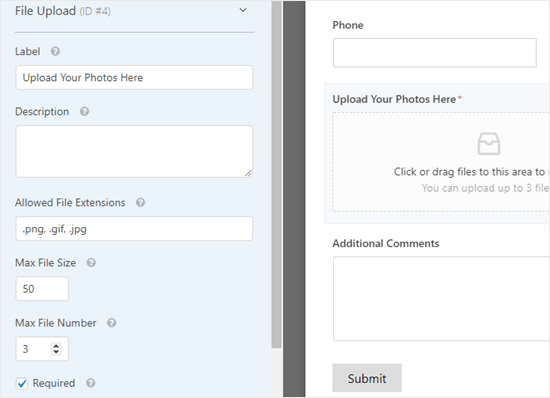This screenshot has height=398, width=550.
Task: Open Allowed File Extensions help tooltip icon
Action: [x=140, y=202]
